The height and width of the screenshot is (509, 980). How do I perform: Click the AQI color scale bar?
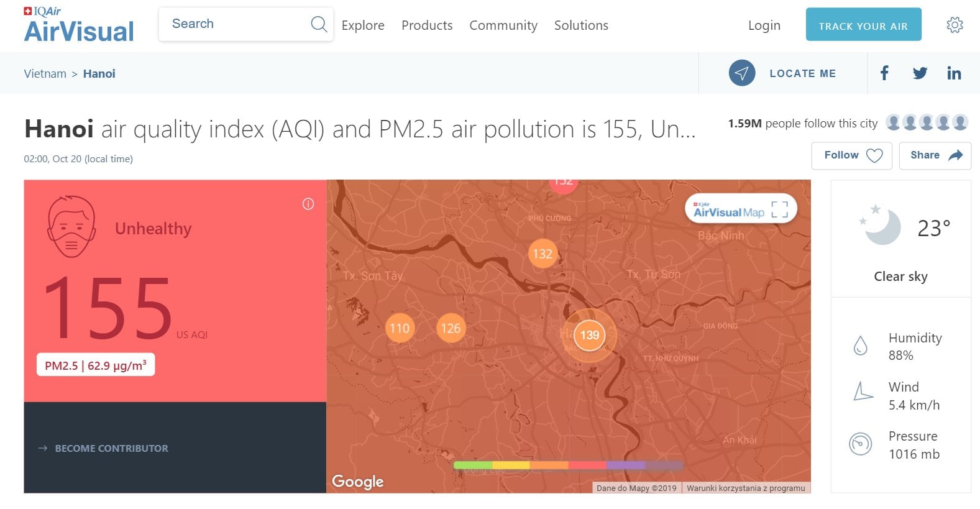click(x=568, y=465)
